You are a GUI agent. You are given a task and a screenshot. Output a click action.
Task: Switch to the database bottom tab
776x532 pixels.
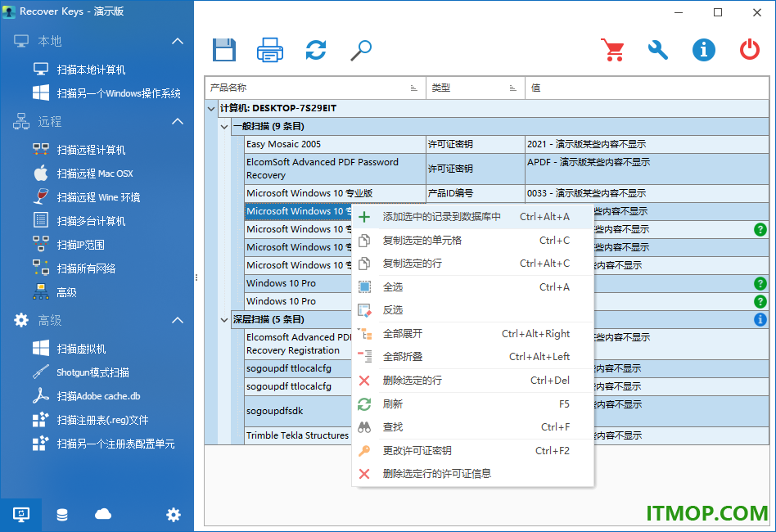click(62, 515)
